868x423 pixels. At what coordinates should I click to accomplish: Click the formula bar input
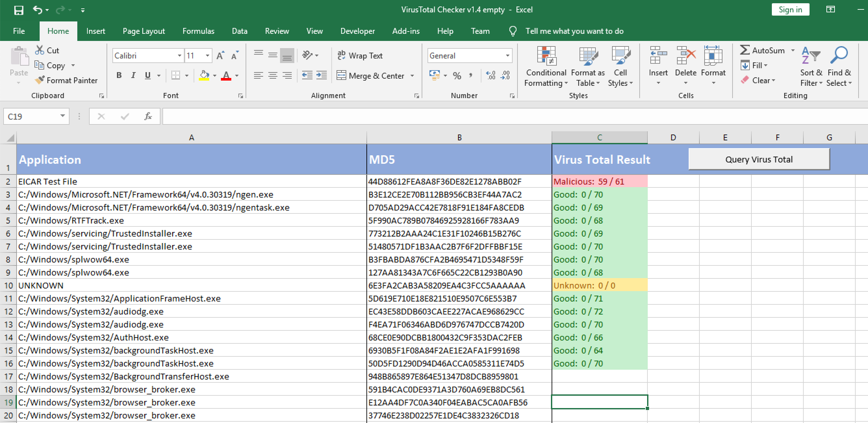click(515, 116)
